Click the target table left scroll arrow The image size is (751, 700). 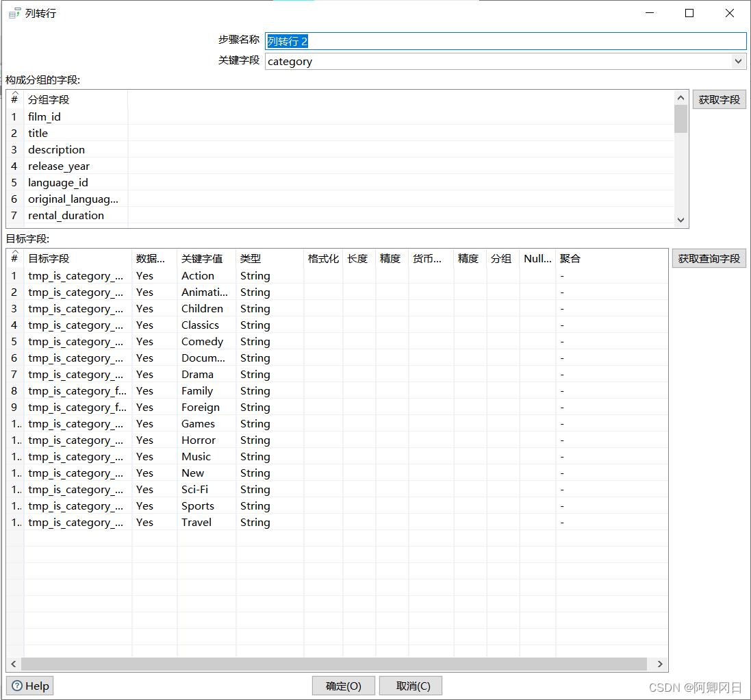(14, 664)
